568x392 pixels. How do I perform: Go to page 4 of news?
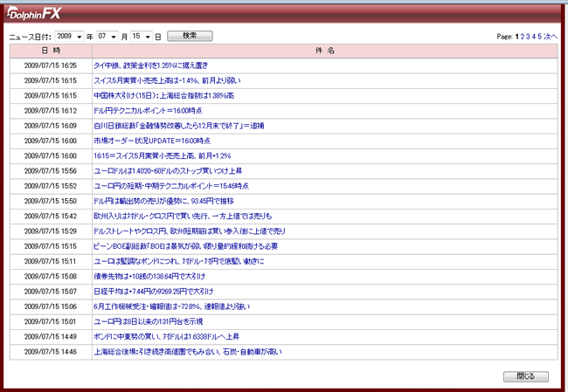tap(534, 37)
